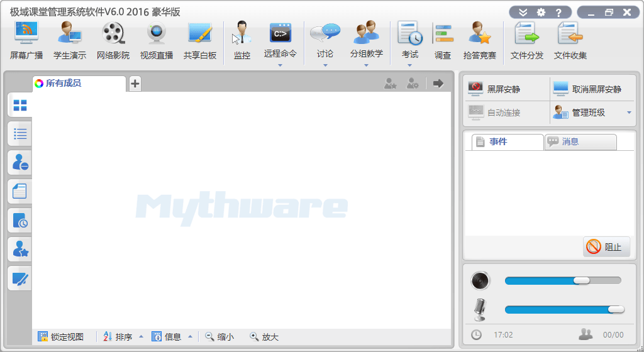Launch 网络影院 network movie
Screen dimensions: 644x352
pyautogui.click(x=113, y=41)
